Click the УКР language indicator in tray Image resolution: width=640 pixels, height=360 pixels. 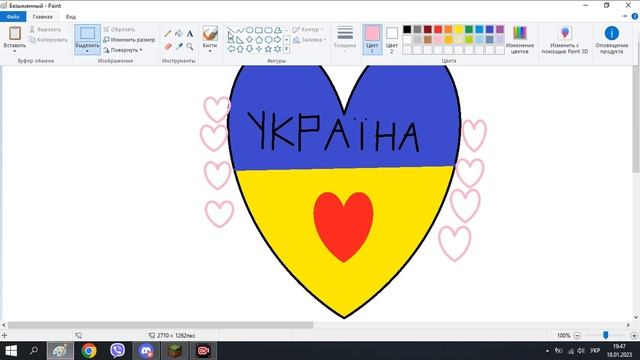pos(595,351)
